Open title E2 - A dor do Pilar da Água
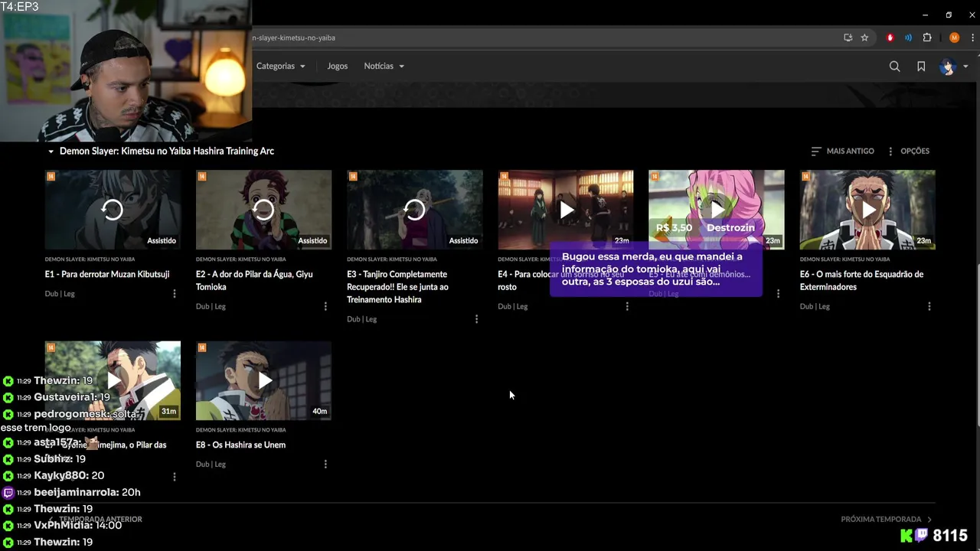The image size is (980, 551). 254,281
